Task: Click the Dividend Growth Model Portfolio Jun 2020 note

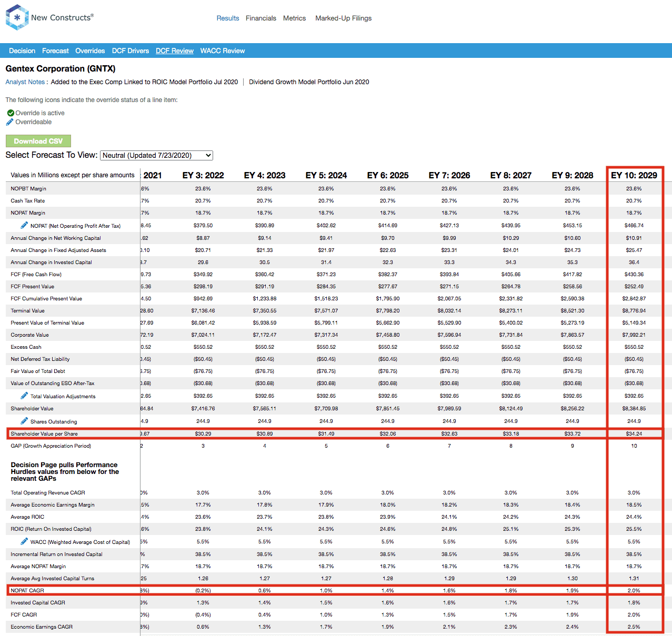Action: click(309, 82)
